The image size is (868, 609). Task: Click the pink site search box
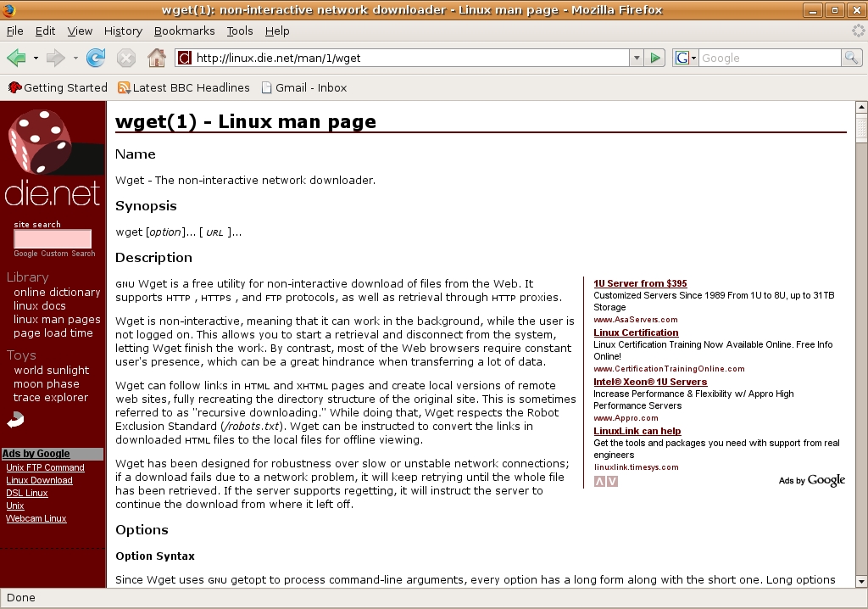point(53,239)
